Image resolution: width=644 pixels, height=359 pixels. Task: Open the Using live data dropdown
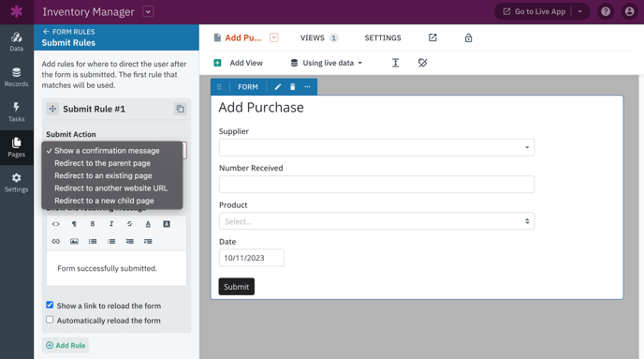(327, 63)
